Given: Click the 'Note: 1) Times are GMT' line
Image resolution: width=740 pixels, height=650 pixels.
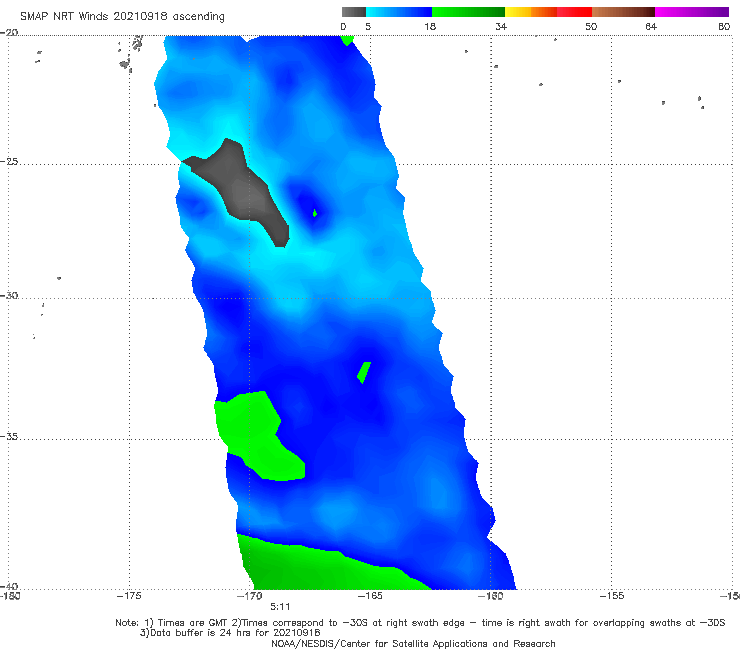Looking at the screenshot, I should [x=420, y=623].
